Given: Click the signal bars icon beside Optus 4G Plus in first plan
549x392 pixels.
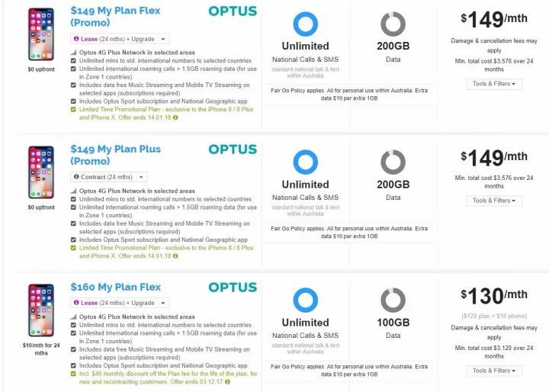Looking at the screenshot, I should coord(73,53).
